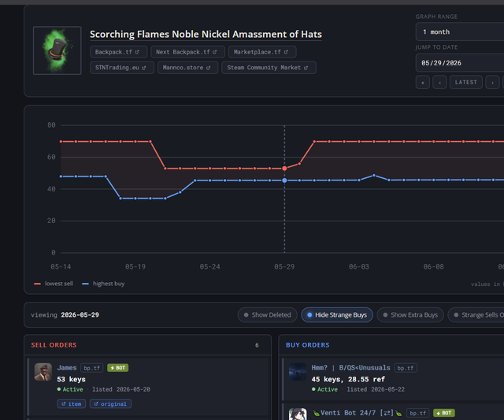Open the Steam Community Market link
Image resolution: width=504 pixels, height=420 pixels.
coord(269,68)
